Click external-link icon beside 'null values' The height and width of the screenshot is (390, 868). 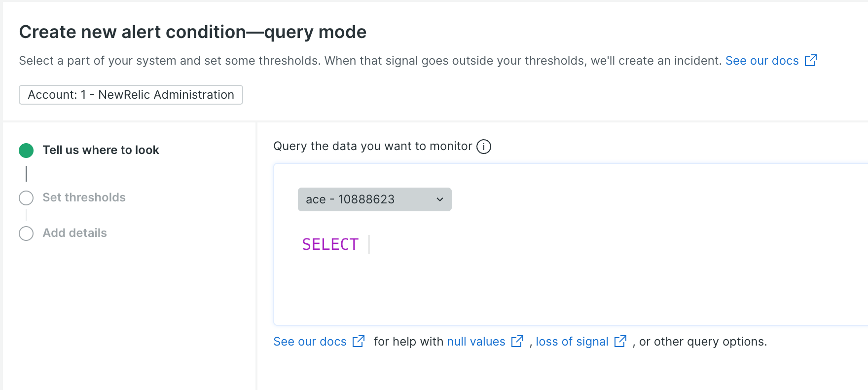(x=517, y=341)
